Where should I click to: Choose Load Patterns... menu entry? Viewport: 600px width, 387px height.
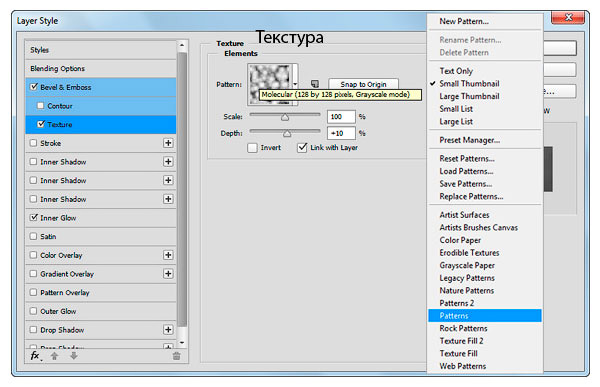(x=466, y=171)
